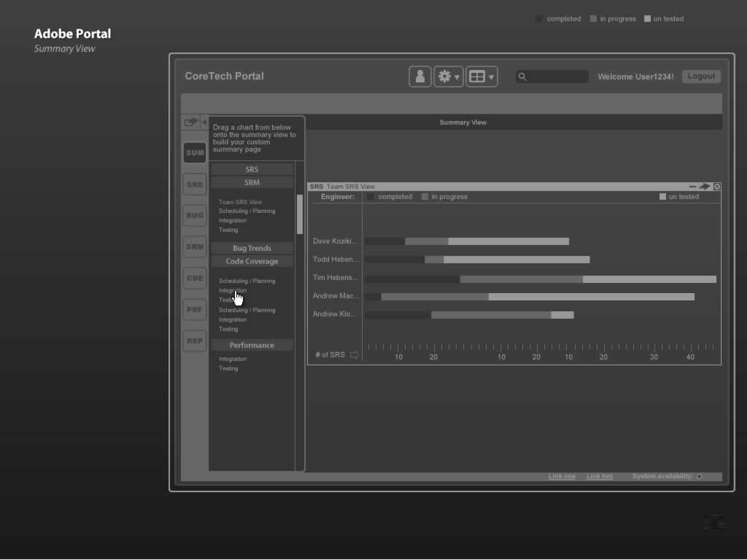Select Integration item under SRM

[x=233, y=220]
